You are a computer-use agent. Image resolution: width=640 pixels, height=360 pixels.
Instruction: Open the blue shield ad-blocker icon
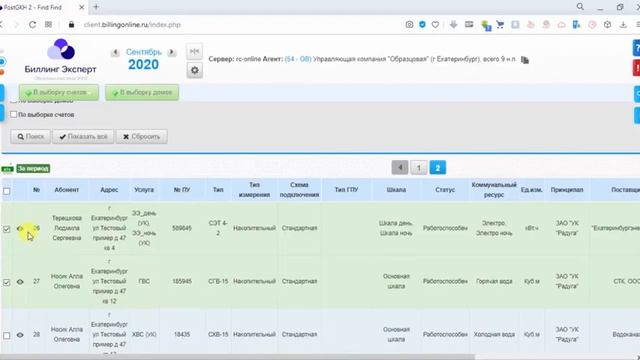422,24
